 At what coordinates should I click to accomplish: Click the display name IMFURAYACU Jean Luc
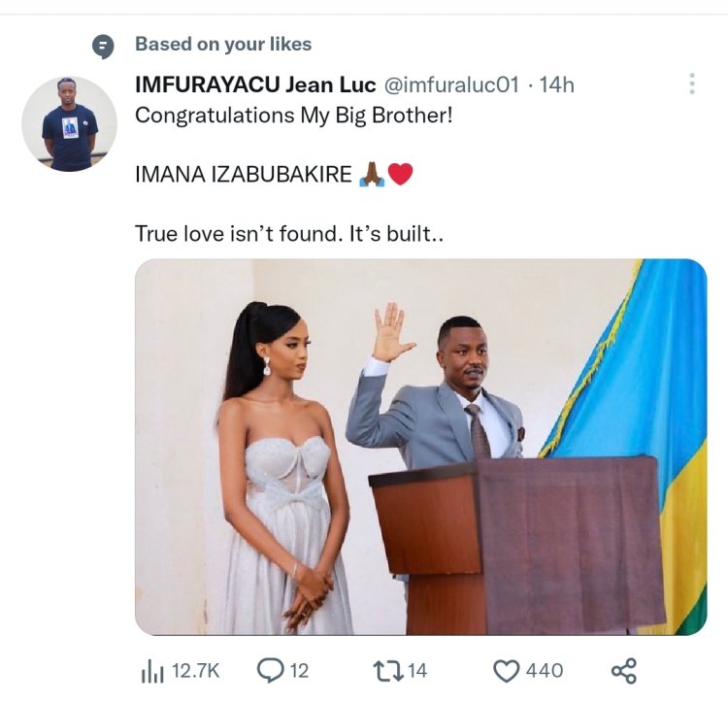(254, 85)
